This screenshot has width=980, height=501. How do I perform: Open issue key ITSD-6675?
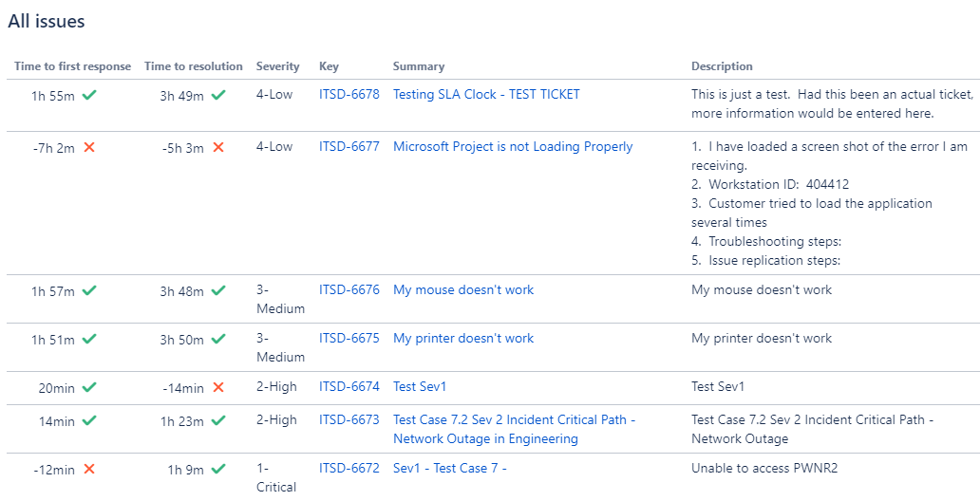349,338
